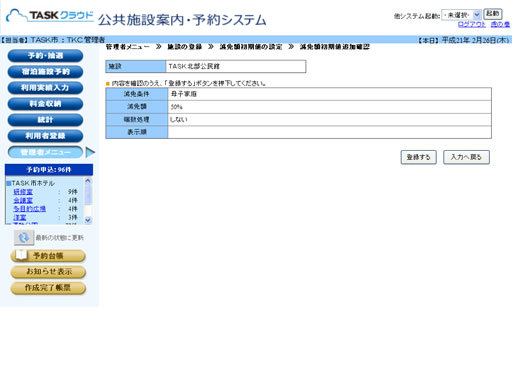Open the 利用実績入力 menu

(x=45, y=88)
